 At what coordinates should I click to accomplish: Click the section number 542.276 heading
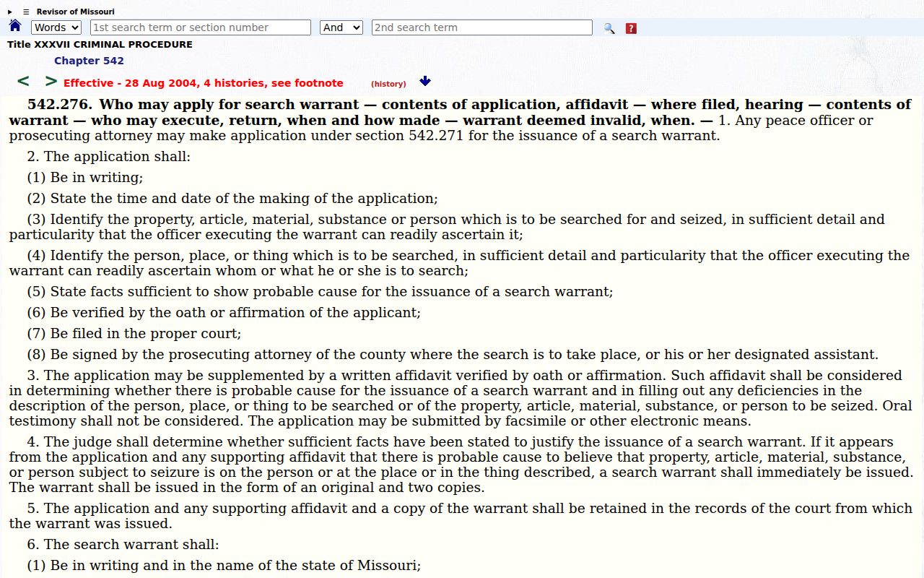click(x=61, y=105)
